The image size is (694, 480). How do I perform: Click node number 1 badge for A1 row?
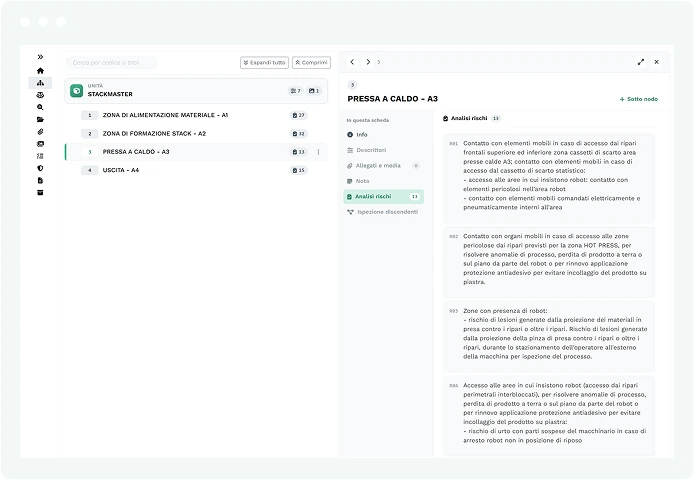click(x=89, y=115)
